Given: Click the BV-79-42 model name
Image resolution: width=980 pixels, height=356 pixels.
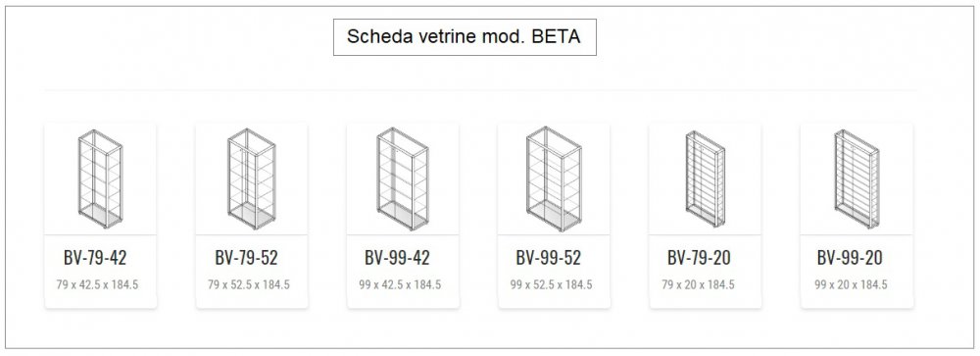Looking at the screenshot, I should 95,257.
